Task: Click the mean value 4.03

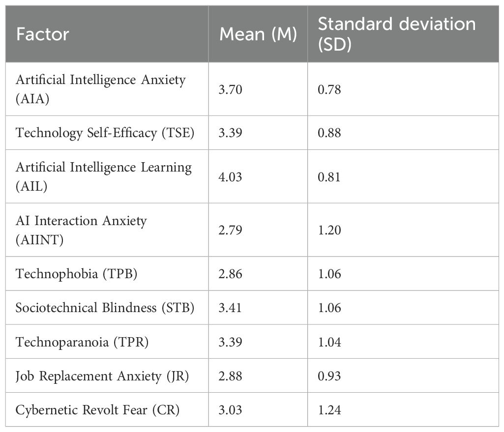Action: [231, 177]
